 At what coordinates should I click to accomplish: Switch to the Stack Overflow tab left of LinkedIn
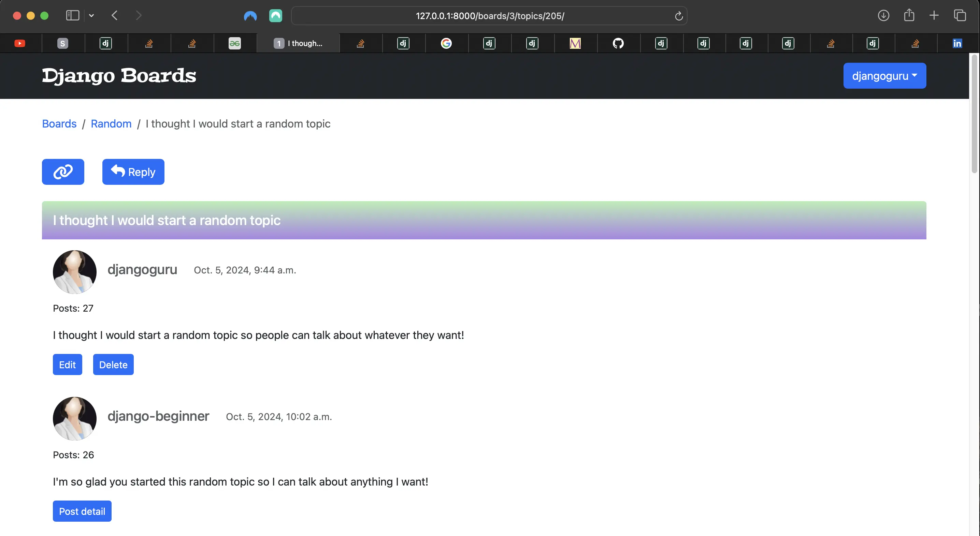point(915,43)
